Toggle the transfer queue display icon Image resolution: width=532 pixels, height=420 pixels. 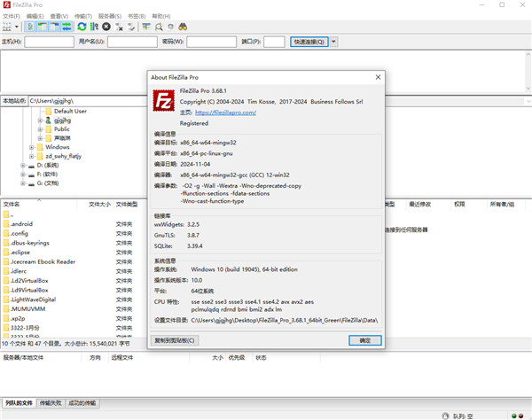coord(66,27)
